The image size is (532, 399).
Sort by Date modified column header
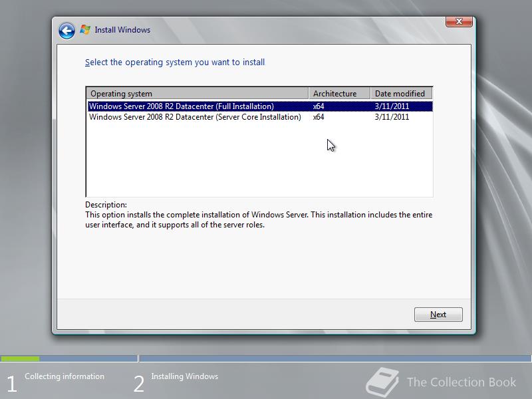point(402,93)
